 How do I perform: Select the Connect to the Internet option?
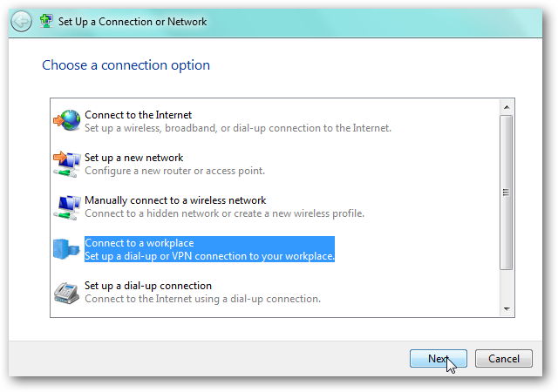tap(138, 115)
